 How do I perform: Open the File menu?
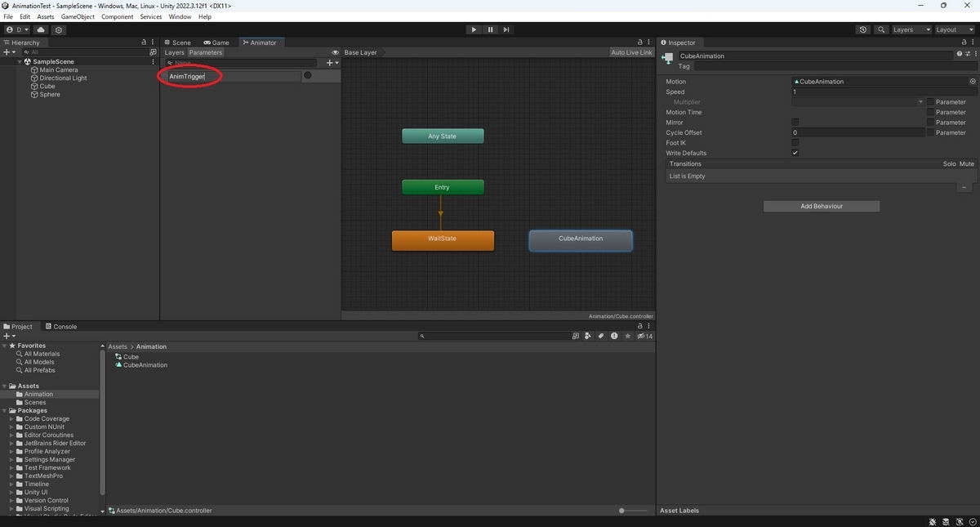8,16
